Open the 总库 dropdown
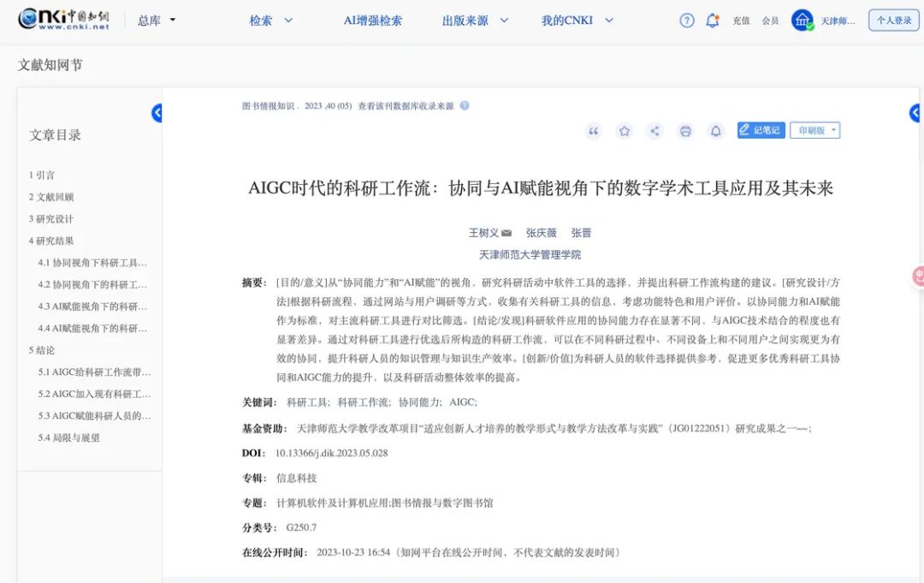 [157, 21]
